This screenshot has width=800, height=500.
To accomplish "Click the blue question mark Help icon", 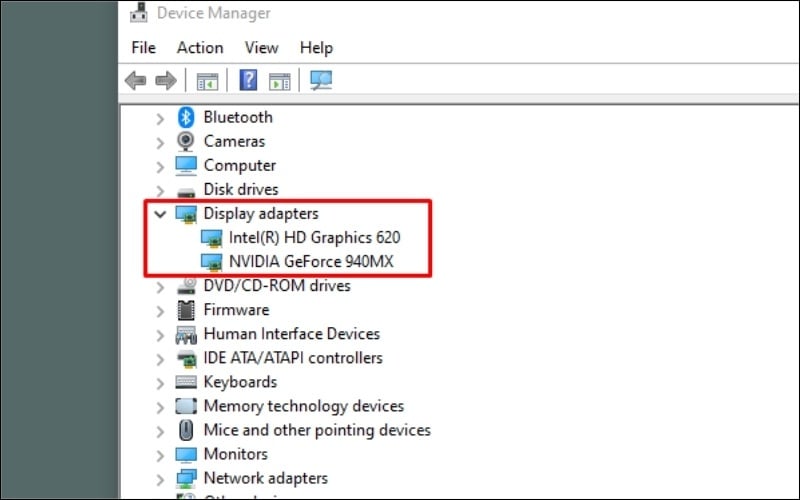I will [248, 80].
